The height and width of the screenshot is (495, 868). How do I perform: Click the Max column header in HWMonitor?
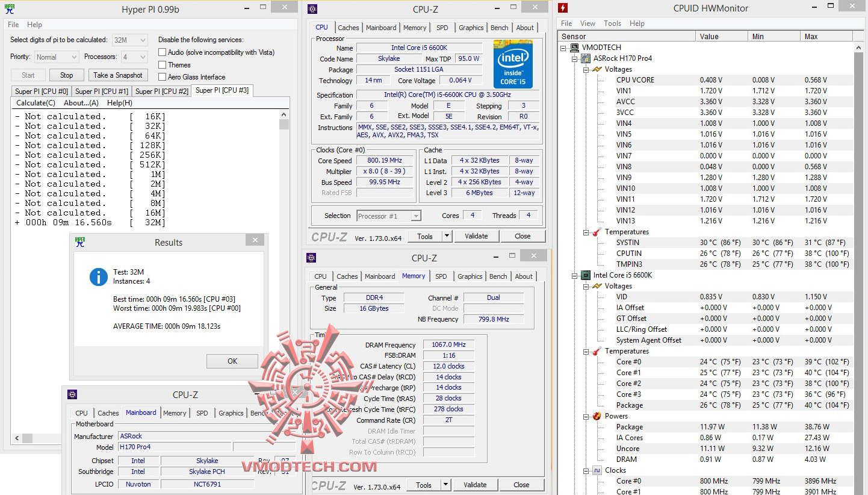(827, 36)
